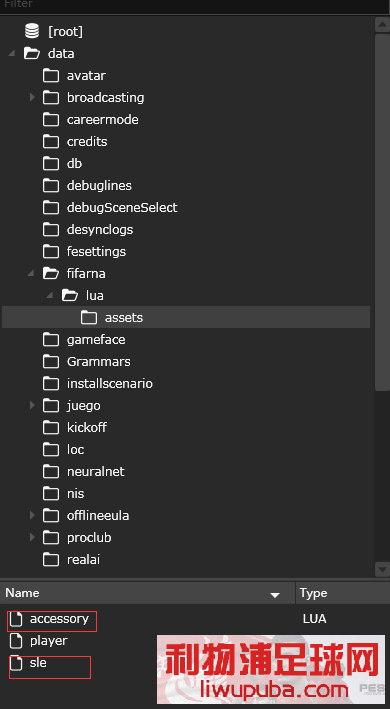390x709 pixels.
Task: Click the gameface folder icon
Action: (51, 340)
